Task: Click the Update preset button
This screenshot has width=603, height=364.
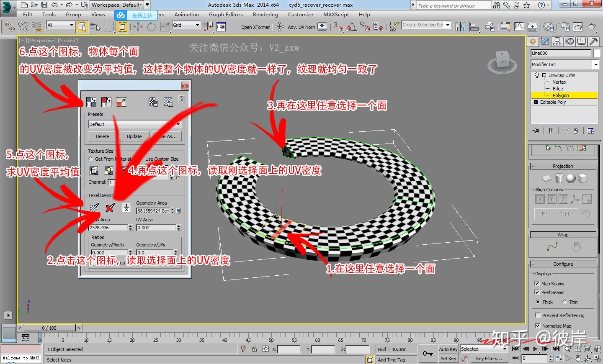Action: click(x=134, y=136)
